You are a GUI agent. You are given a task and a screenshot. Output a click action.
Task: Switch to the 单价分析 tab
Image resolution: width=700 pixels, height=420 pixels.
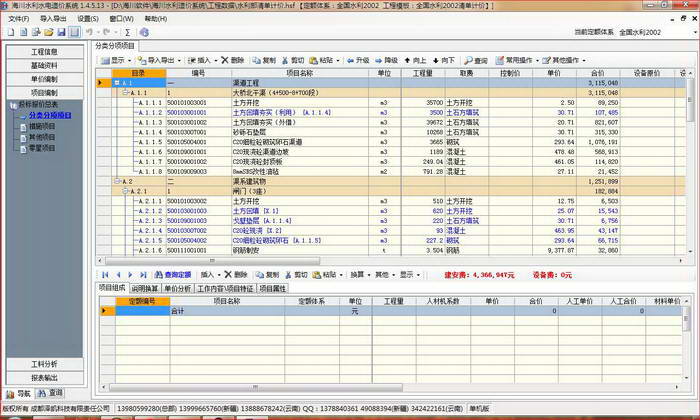click(178, 289)
